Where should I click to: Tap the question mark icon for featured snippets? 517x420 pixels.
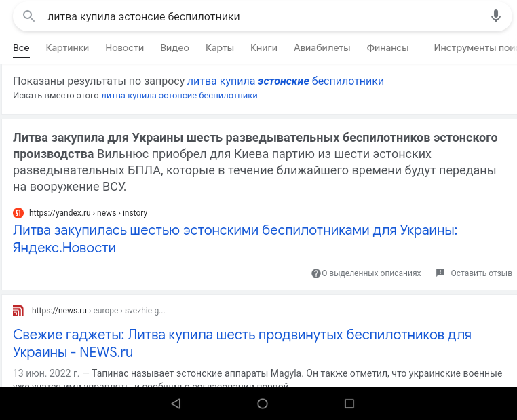[x=316, y=273]
